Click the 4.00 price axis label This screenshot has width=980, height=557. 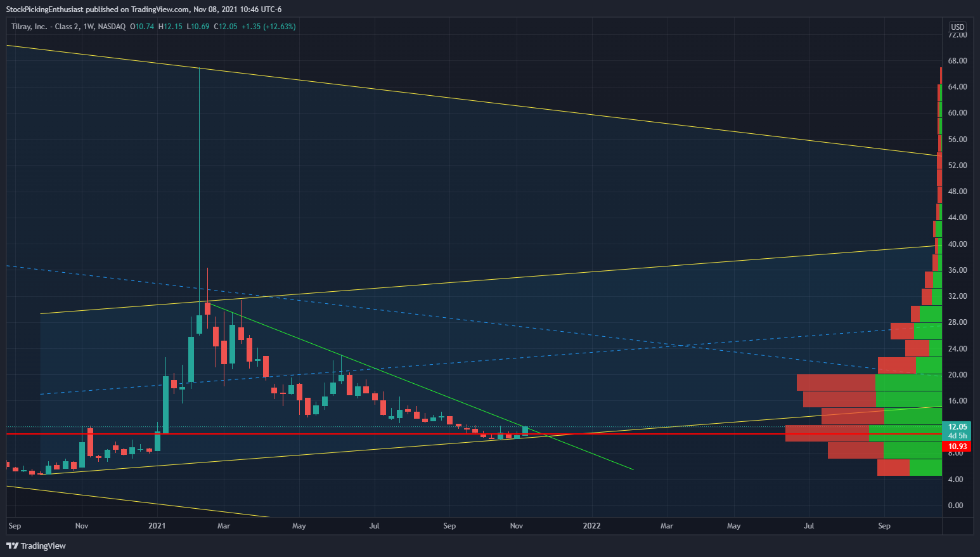955,480
